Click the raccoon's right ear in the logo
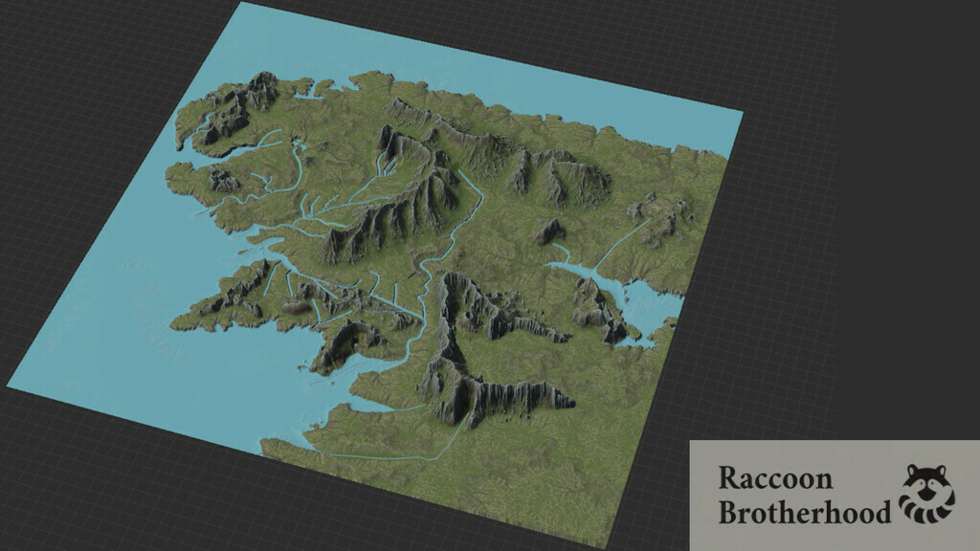The width and height of the screenshot is (980, 551). pyautogui.click(x=942, y=470)
